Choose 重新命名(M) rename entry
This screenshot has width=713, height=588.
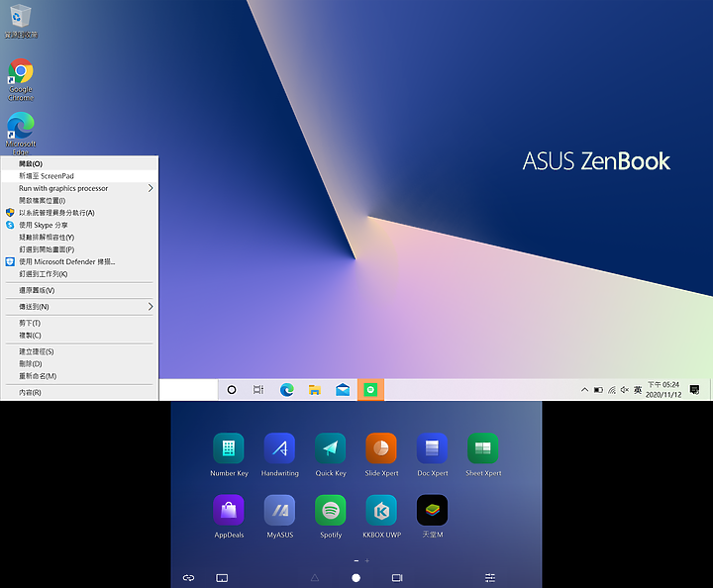point(79,376)
